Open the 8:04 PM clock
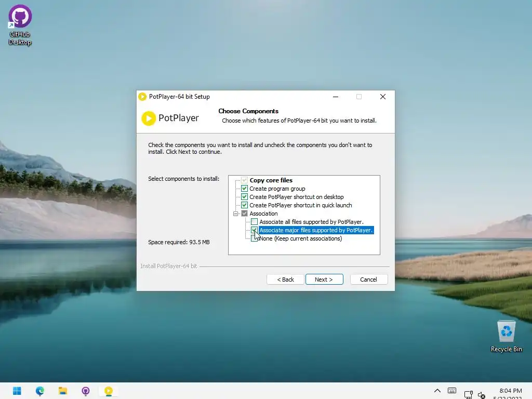 pos(511,391)
